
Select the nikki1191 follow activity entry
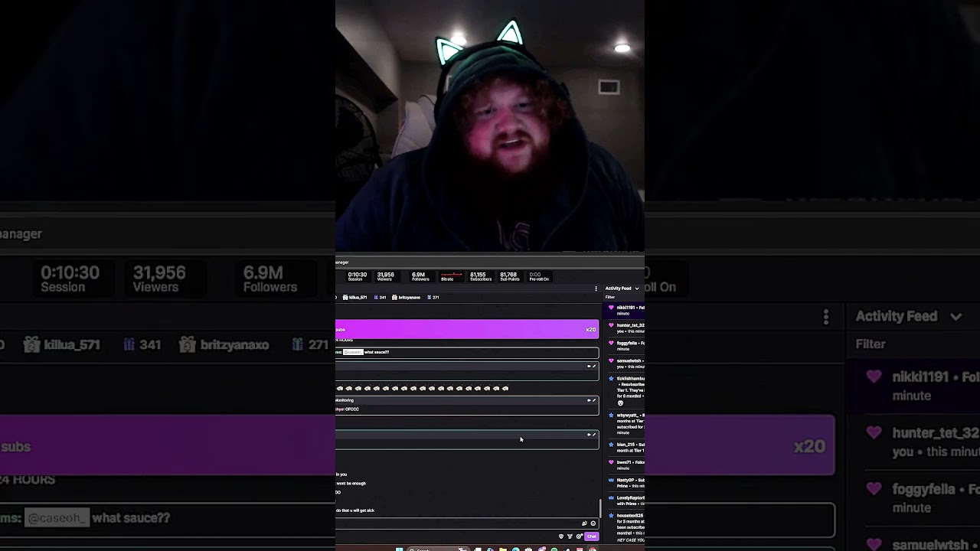[x=628, y=310]
